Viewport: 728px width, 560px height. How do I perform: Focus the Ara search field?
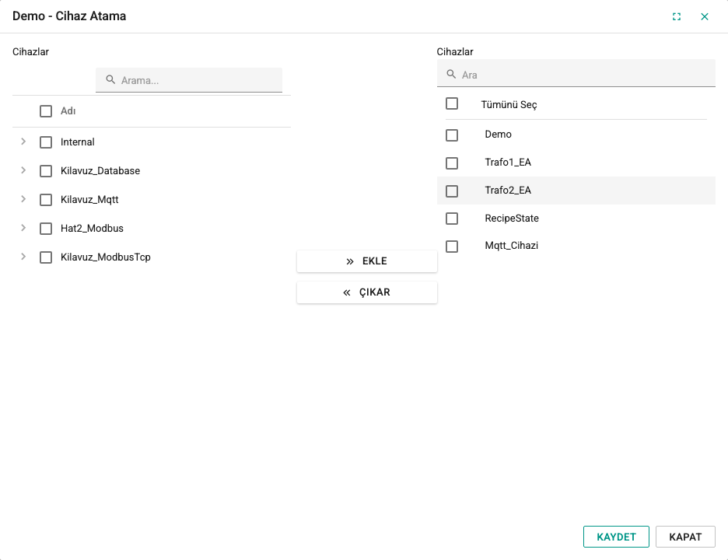point(576,73)
